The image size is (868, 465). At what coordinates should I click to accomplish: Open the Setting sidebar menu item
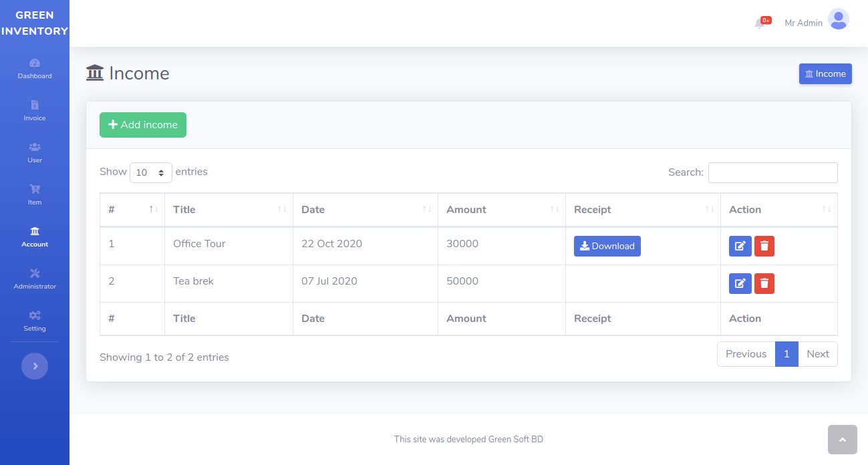click(x=35, y=321)
